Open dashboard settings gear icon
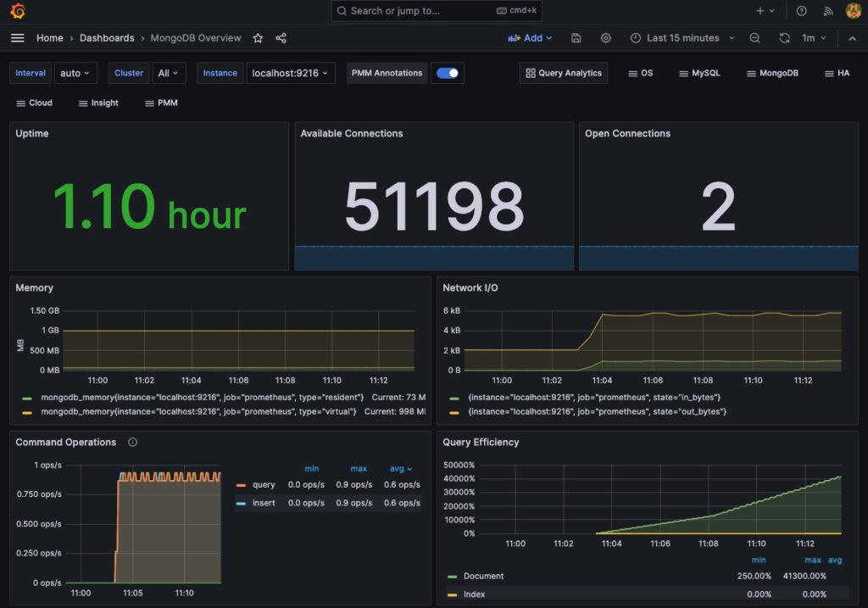The height and width of the screenshot is (608, 868). (606, 37)
